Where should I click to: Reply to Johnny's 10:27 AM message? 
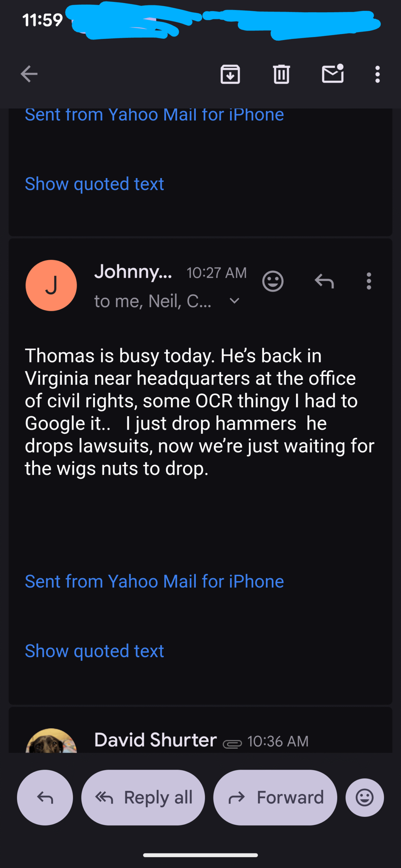(x=324, y=281)
